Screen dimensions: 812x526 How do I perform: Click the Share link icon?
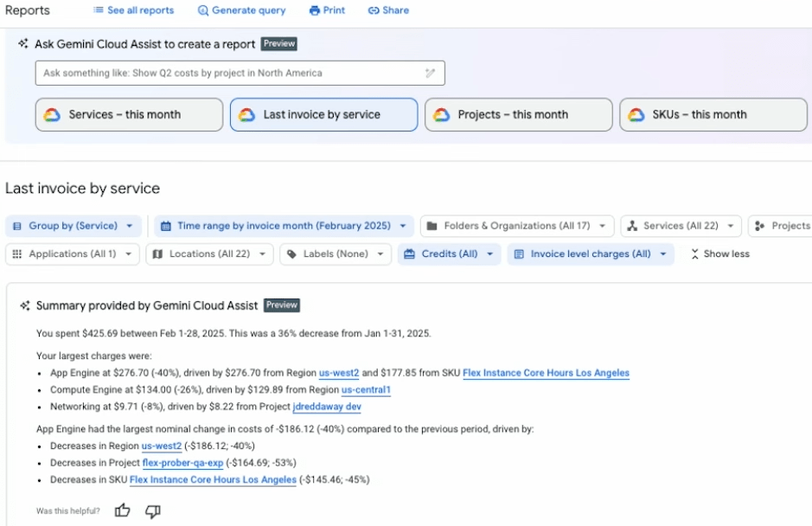click(x=374, y=10)
